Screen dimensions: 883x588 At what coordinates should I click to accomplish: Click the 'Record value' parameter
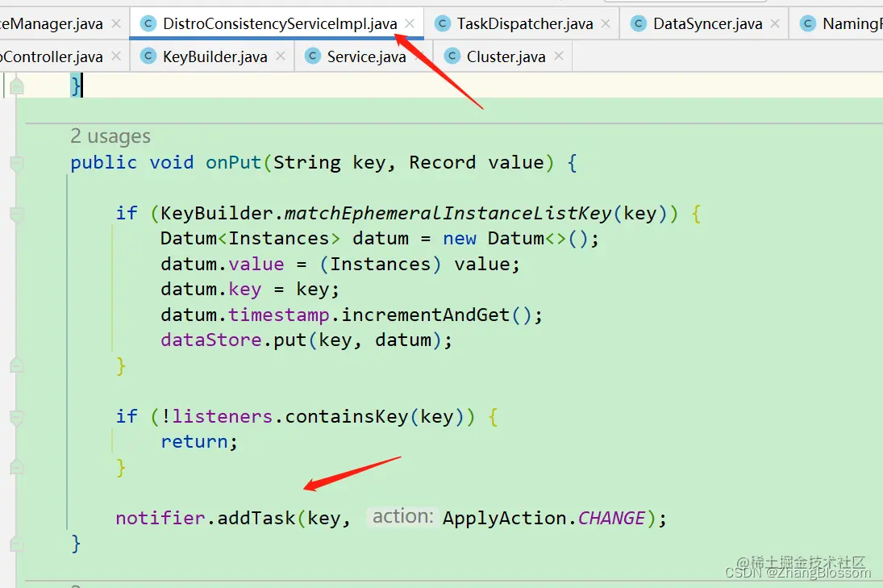(477, 163)
